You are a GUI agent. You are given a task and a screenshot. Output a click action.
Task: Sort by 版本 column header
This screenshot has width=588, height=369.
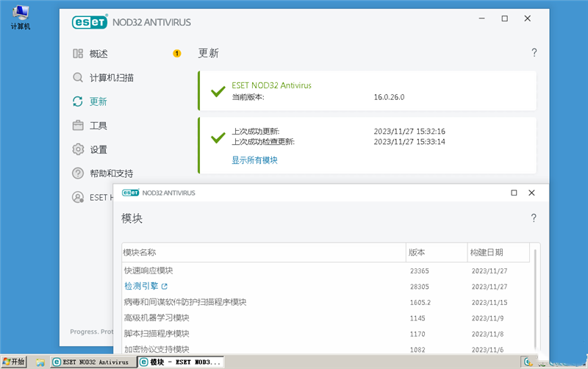(x=437, y=252)
